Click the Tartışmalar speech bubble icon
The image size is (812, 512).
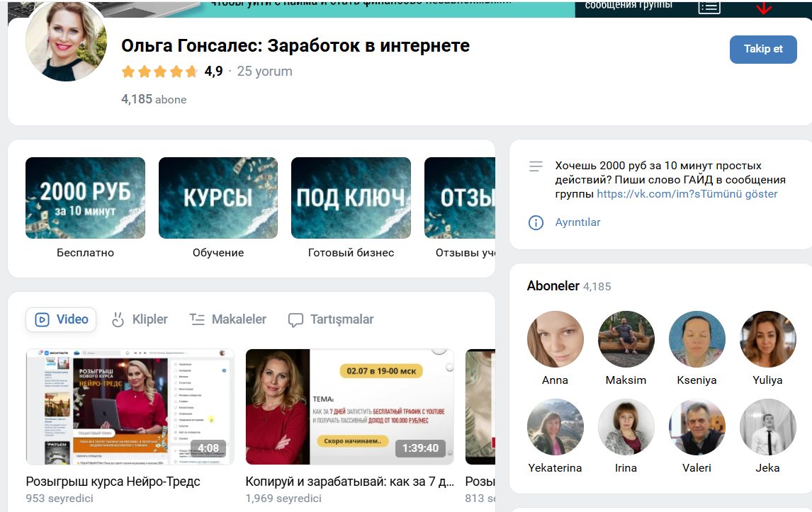click(295, 320)
